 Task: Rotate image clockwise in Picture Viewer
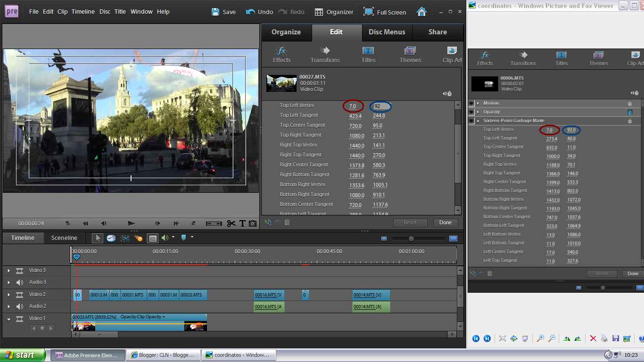tap(567, 338)
